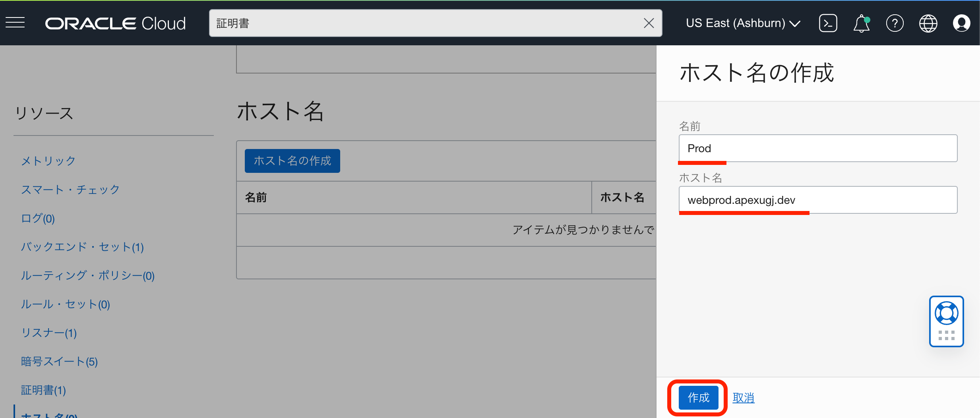Clear the search box with X
980x418 pixels.
coord(649,23)
